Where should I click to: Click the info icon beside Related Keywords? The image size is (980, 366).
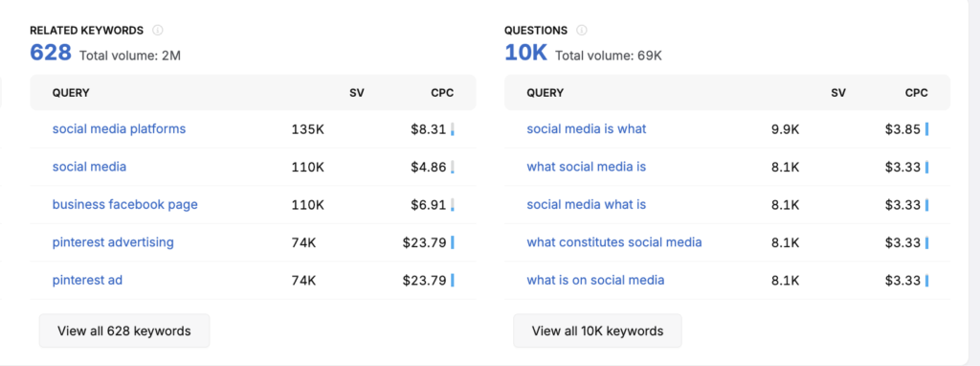pyautogui.click(x=158, y=30)
